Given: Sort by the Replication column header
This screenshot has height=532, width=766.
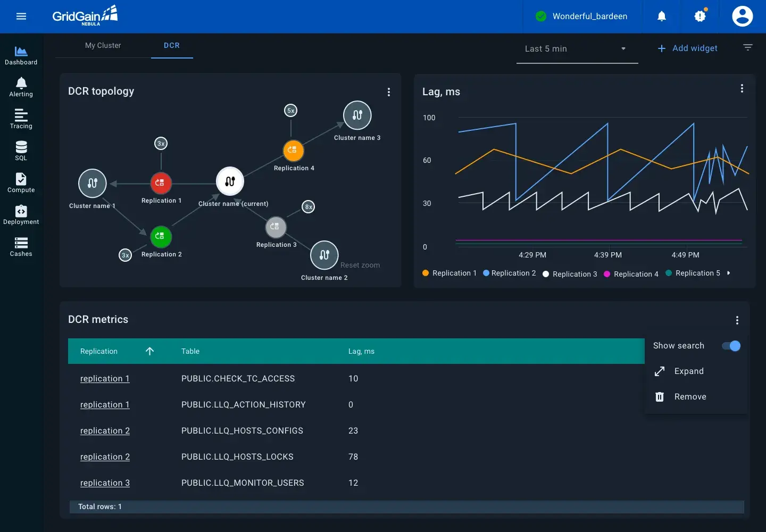Looking at the screenshot, I should click(99, 352).
